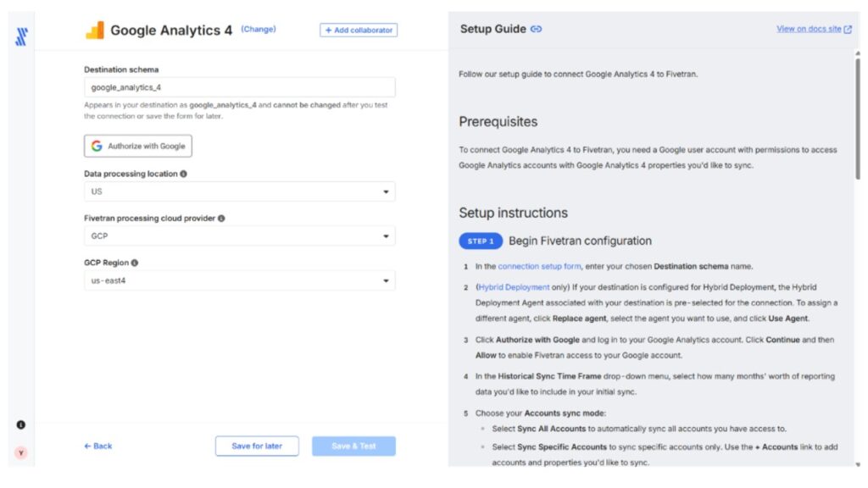Open the Fivetran logo home icon
Viewport: 868px width, 488px height.
click(21, 36)
